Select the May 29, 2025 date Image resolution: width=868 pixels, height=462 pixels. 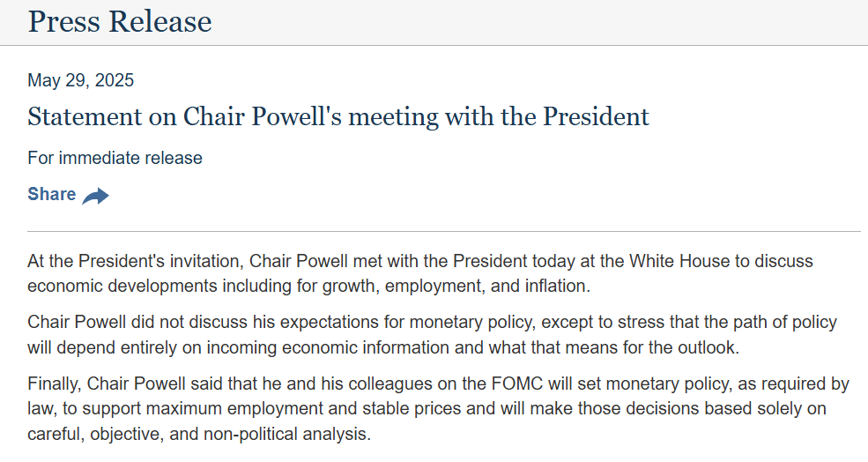click(x=81, y=80)
